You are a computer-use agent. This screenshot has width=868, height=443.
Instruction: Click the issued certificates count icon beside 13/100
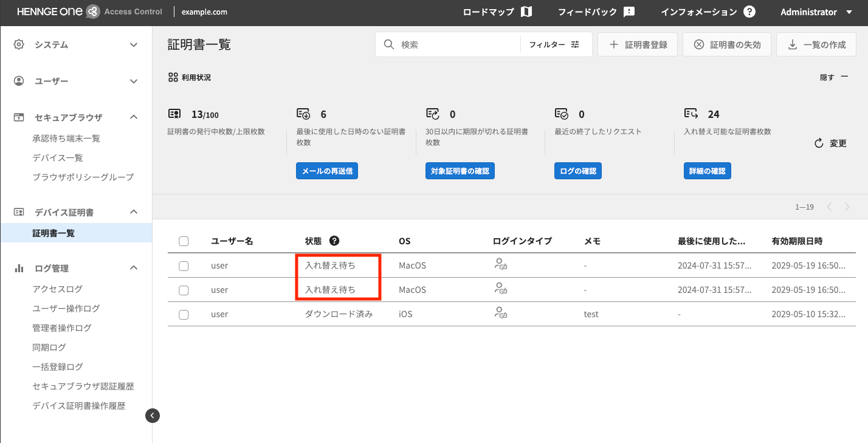pos(175,114)
